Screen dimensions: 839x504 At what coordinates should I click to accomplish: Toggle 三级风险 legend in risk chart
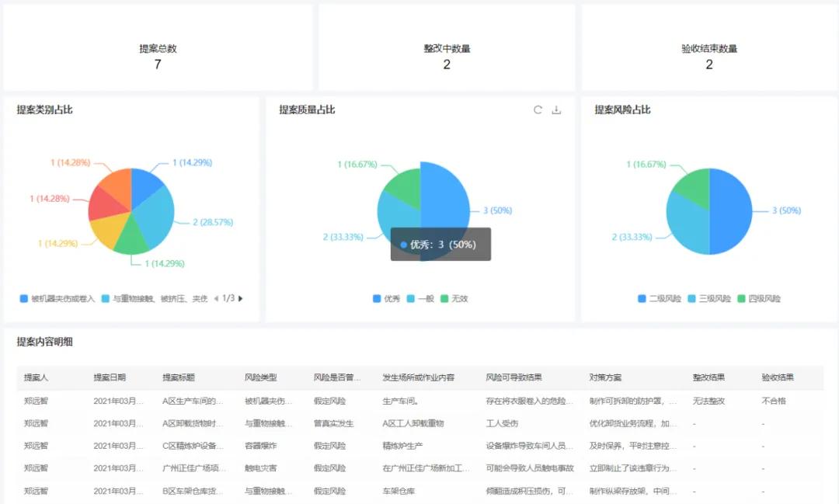(709, 298)
